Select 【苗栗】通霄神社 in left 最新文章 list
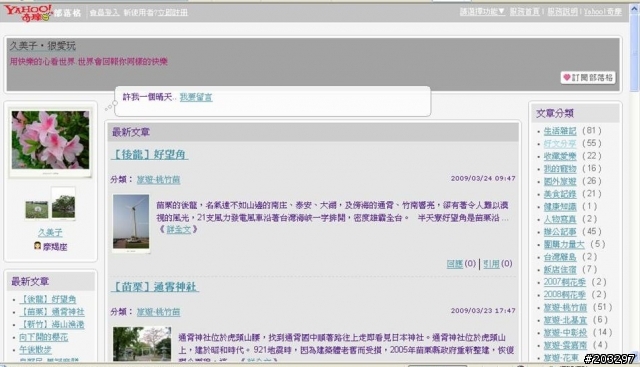 click(x=52, y=312)
